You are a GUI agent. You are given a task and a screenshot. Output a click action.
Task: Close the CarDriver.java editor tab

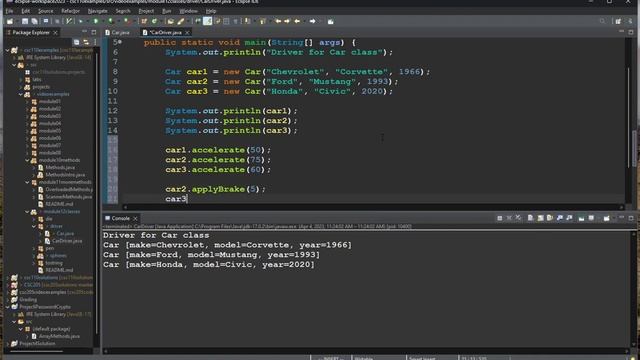187,32
